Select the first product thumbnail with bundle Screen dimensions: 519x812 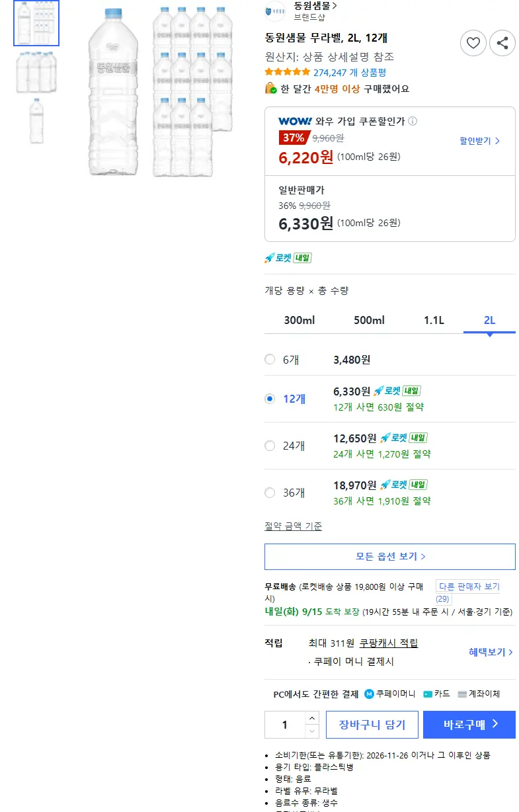point(36,23)
